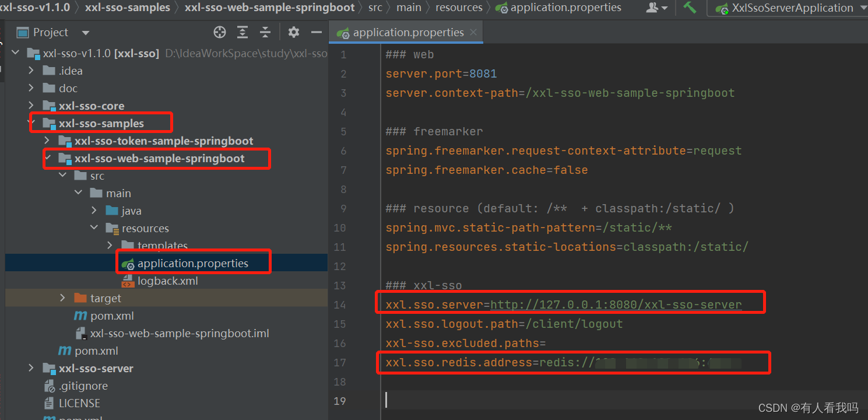Expand the java folder
This screenshot has height=420, width=868.
coord(94,211)
